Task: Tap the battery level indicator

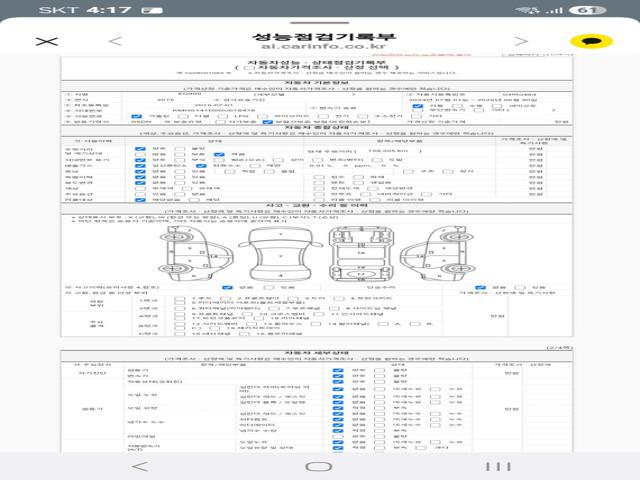Action: click(588, 10)
